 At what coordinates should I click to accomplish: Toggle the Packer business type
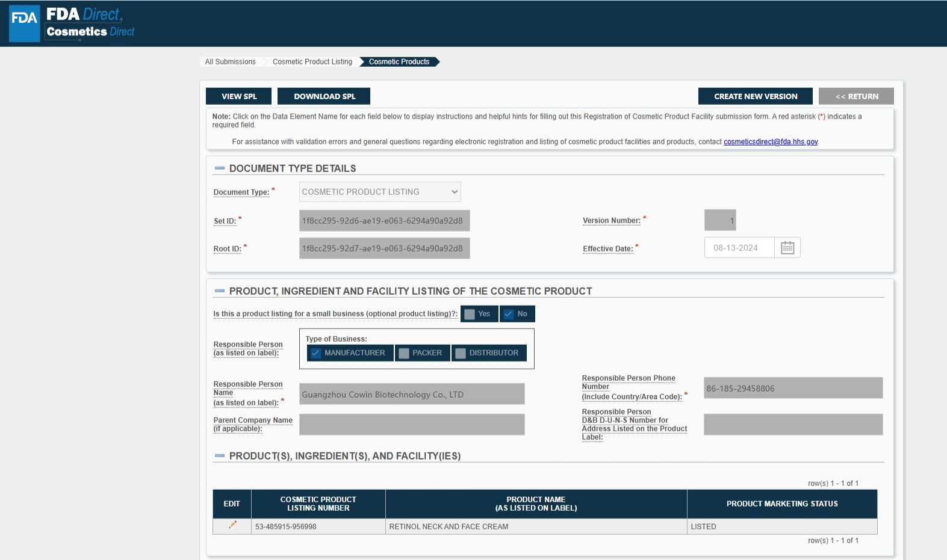[x=423, y=353]
